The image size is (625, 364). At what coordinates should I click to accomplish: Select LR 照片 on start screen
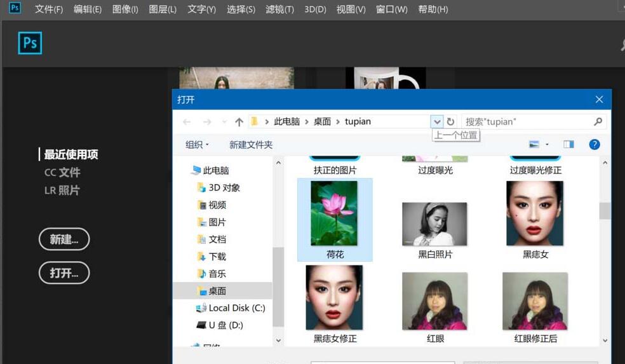tap(62, 190)
